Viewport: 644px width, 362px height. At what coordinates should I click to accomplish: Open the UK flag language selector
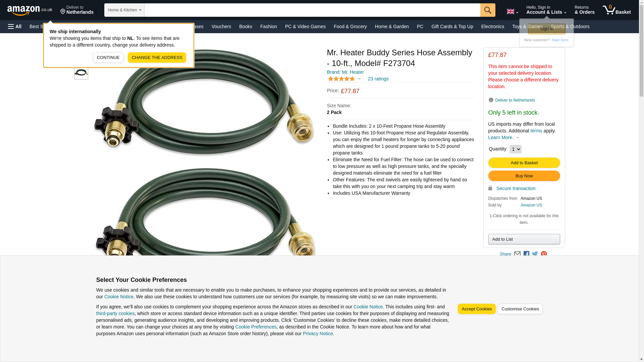click(512, 11)
